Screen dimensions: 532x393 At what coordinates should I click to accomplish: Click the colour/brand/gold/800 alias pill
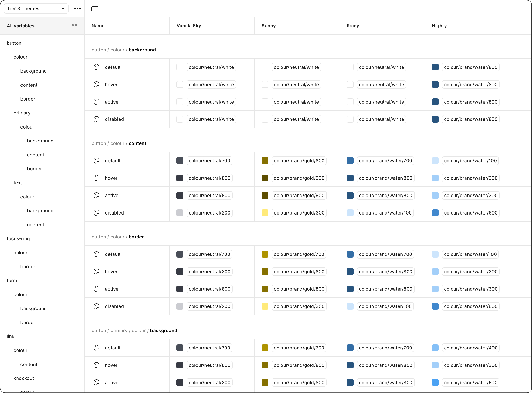point(299,161)
